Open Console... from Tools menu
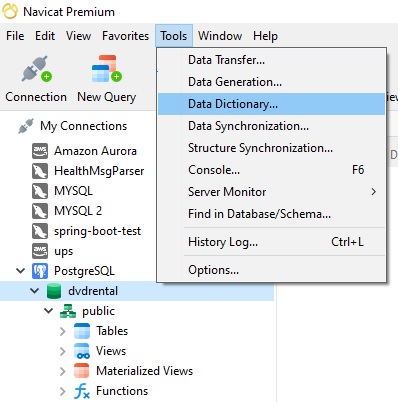This screenshot has height=402, width=398. pyautogui.click(x=271, y=170)
